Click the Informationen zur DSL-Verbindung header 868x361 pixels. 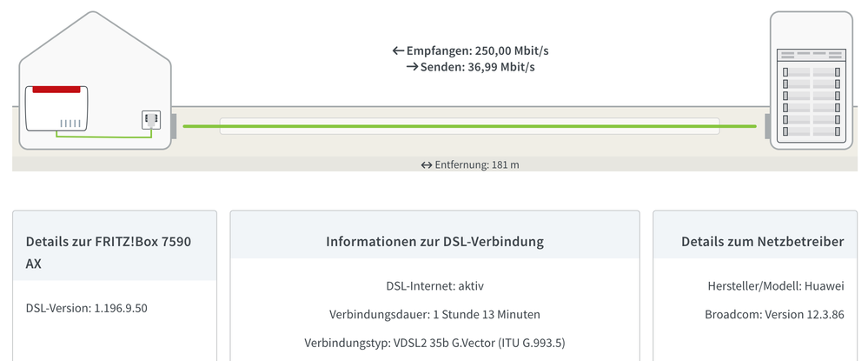[434, 242]
